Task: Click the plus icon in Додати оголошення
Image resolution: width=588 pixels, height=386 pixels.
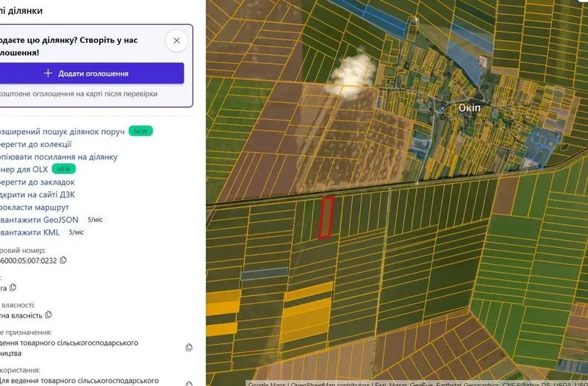Action: pos(48,73)
